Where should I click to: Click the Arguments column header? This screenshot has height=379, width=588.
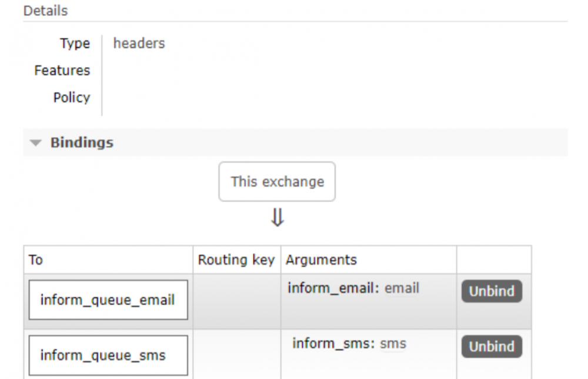(x=321, y=260)
